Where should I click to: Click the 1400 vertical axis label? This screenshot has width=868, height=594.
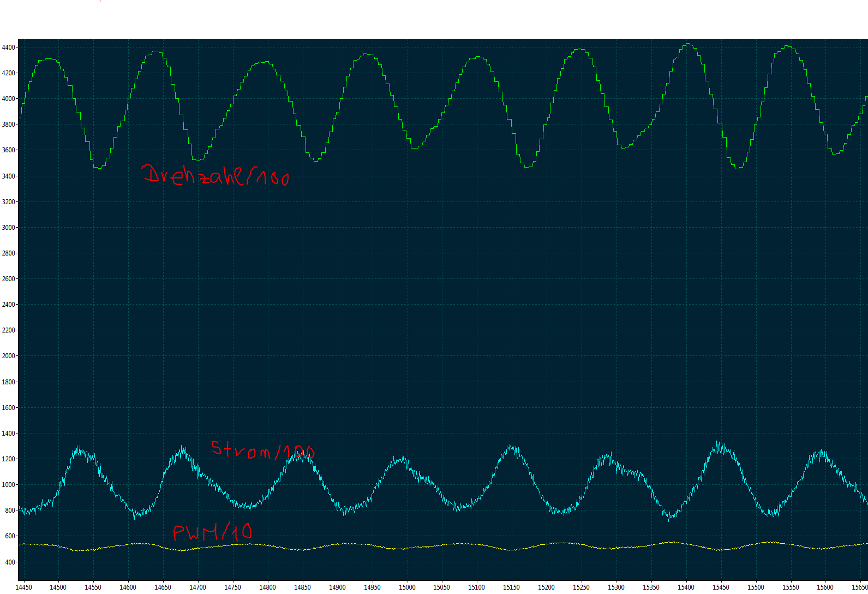click(x=9, y=433)
